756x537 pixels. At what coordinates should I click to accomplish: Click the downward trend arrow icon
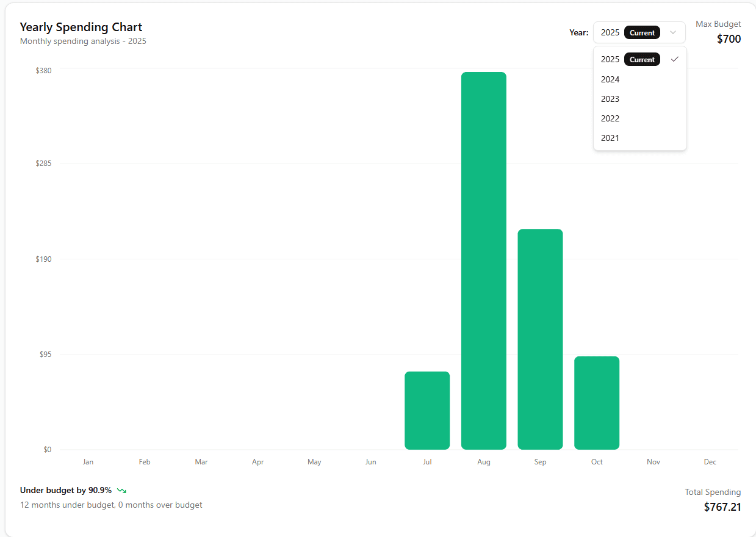[x=121, y=491]
